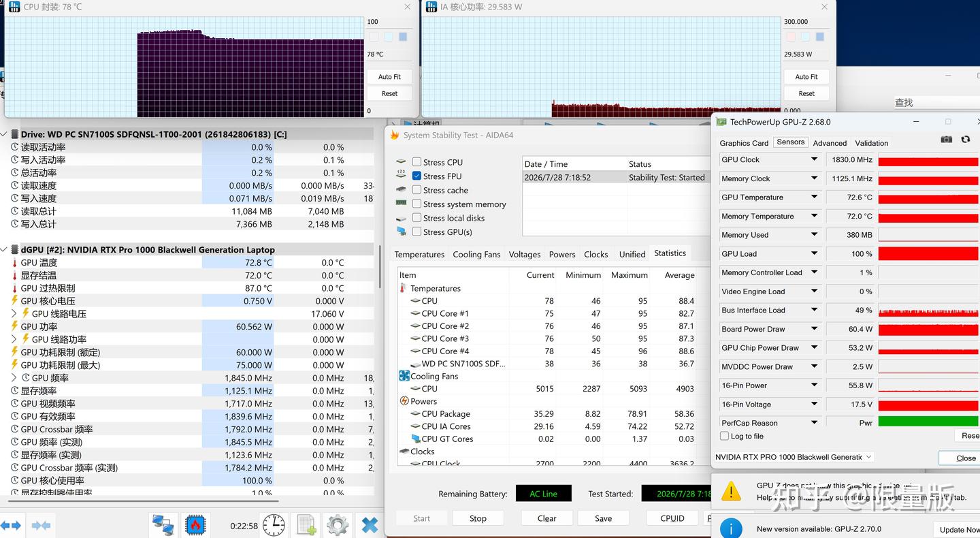This screenshot has height=538, width=980.
Task: Click the light blue swatch in IA 核心功率 graph
Action: (x=804, y=37)
